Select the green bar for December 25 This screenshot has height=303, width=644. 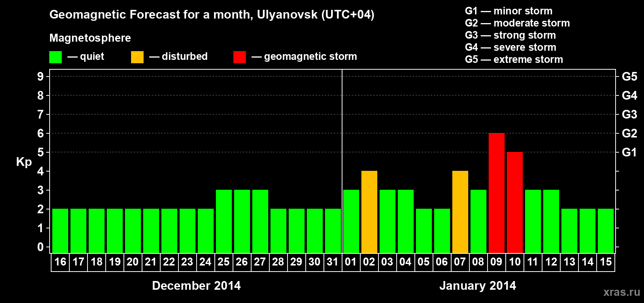click(224, 222)
